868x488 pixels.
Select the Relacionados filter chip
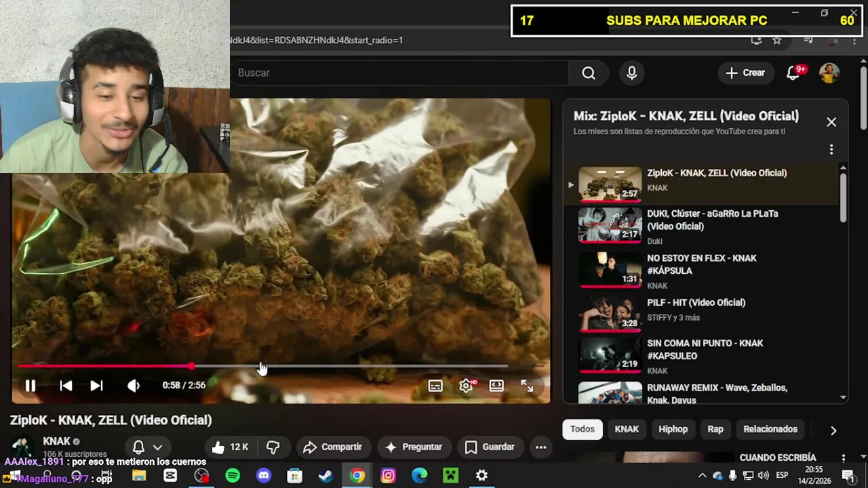[770, 429]
